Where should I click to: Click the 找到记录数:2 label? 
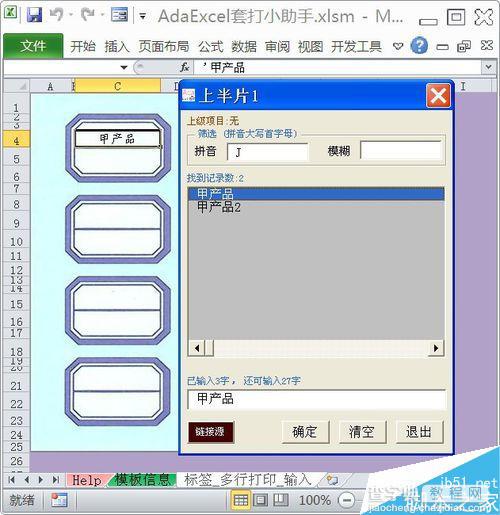(215, 178)
